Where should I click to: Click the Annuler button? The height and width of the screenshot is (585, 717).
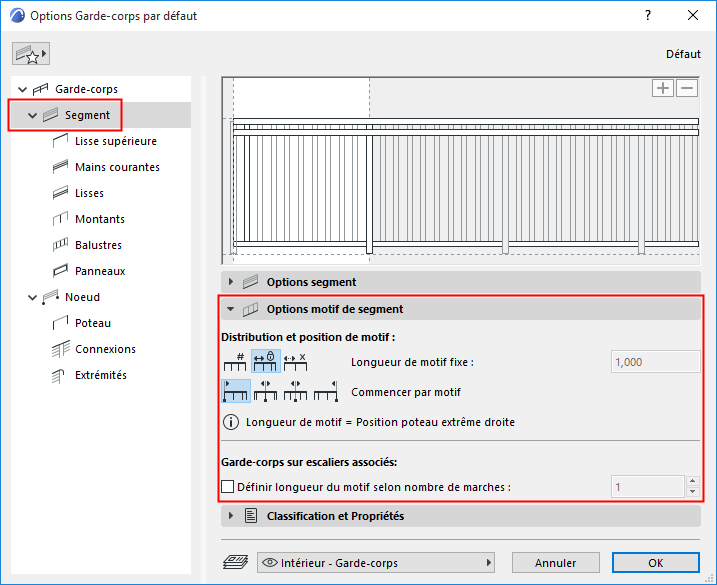point(556,562)
